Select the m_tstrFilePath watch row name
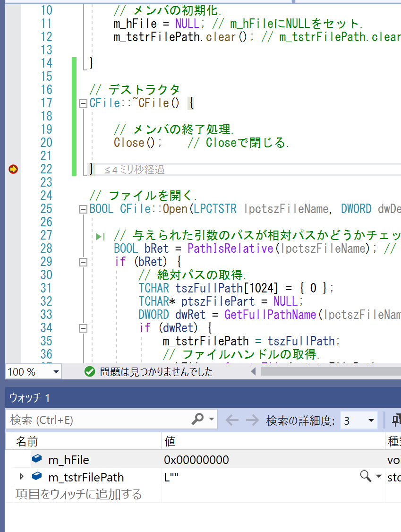 (86, 477)
